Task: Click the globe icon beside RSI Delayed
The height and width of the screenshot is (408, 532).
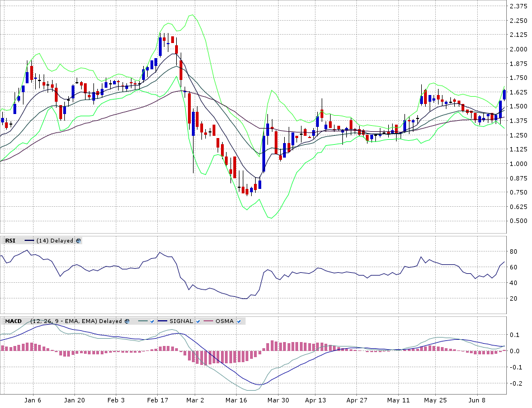Action: (x=79, y=241)
